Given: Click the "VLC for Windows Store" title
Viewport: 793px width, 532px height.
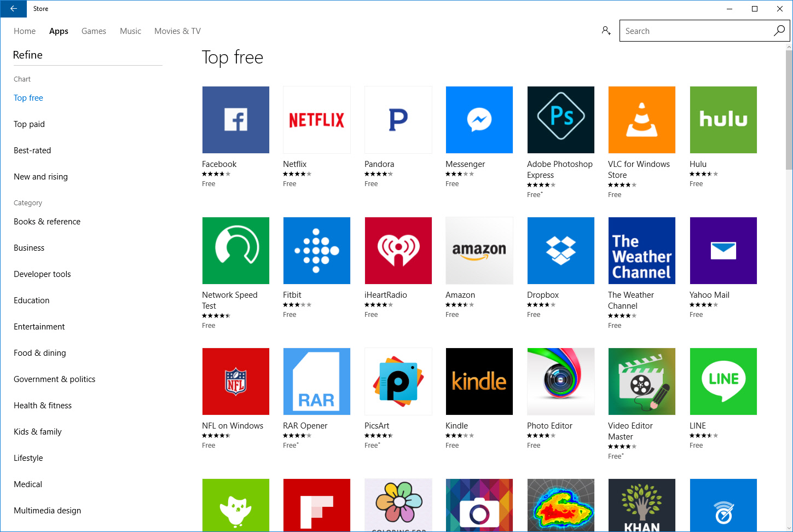Looking at the screenshot, I should click(639, 170).
